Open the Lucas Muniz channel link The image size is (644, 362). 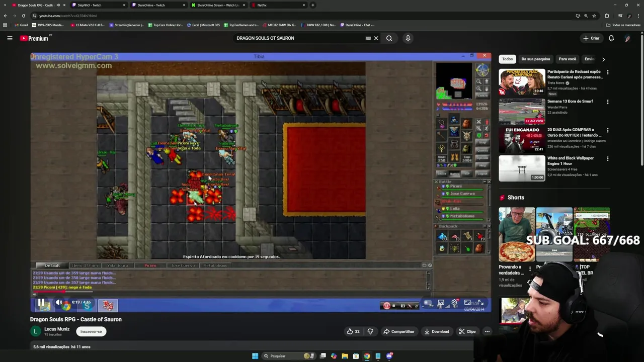57,329
